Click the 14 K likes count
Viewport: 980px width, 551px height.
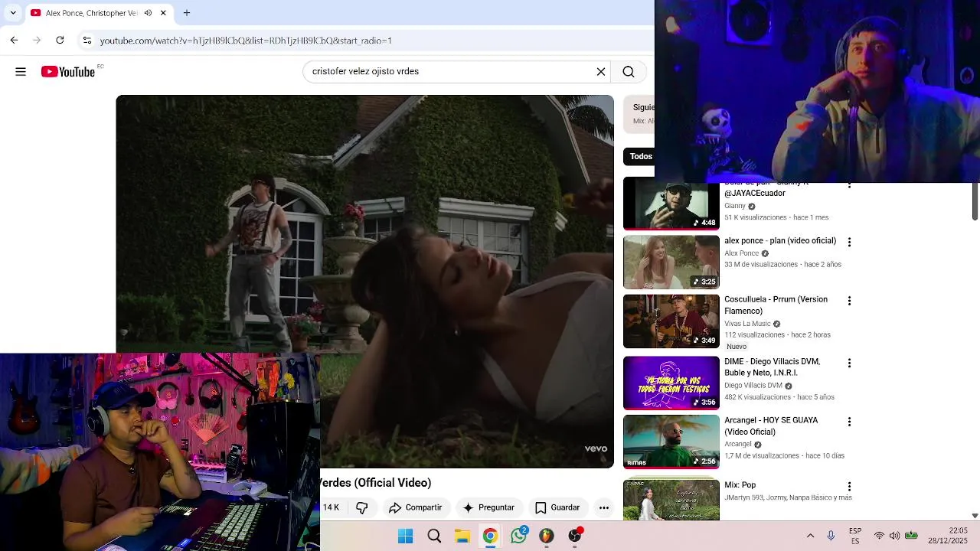point(331,507)
